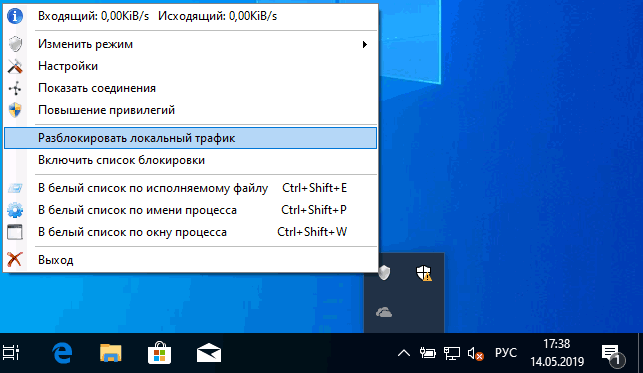643x373 pixels.
Task: Click the gray shield icon next to Изменить режим
Action: click(15, 44)
